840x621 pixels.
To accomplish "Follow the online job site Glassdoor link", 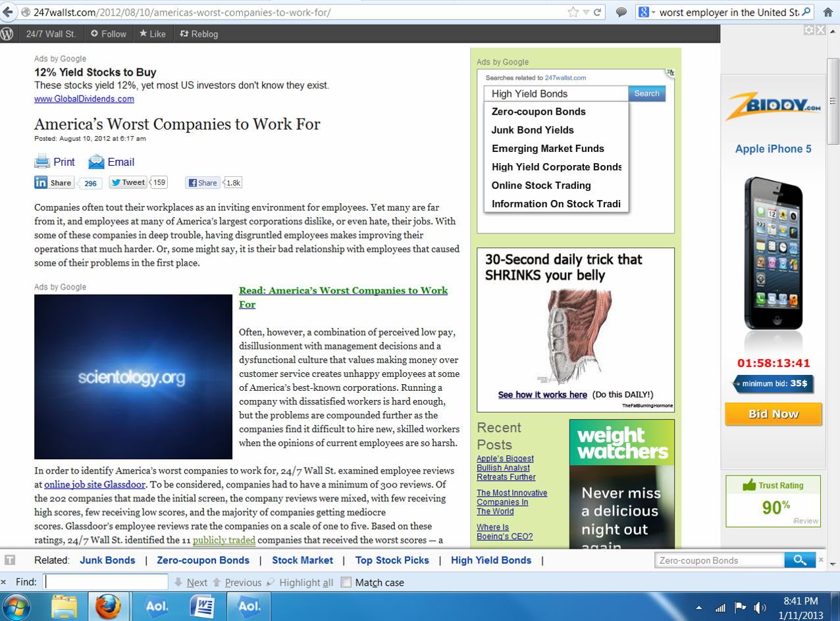I will point(95,485).
